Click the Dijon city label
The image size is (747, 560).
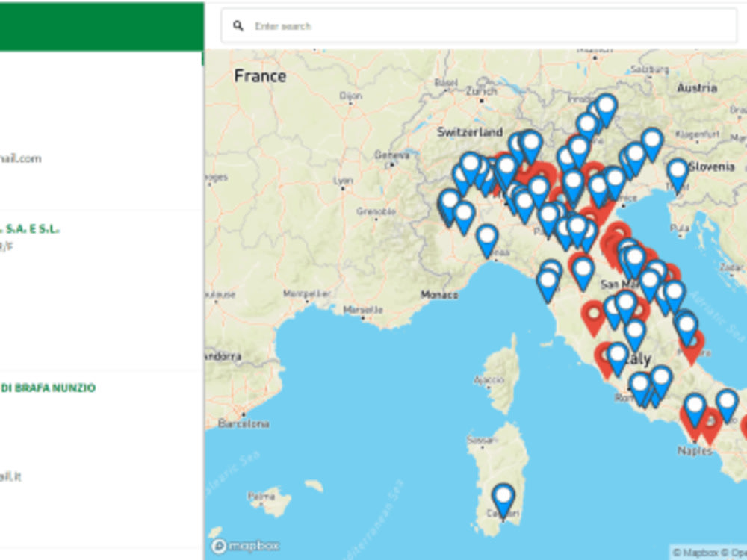[350, 96]
